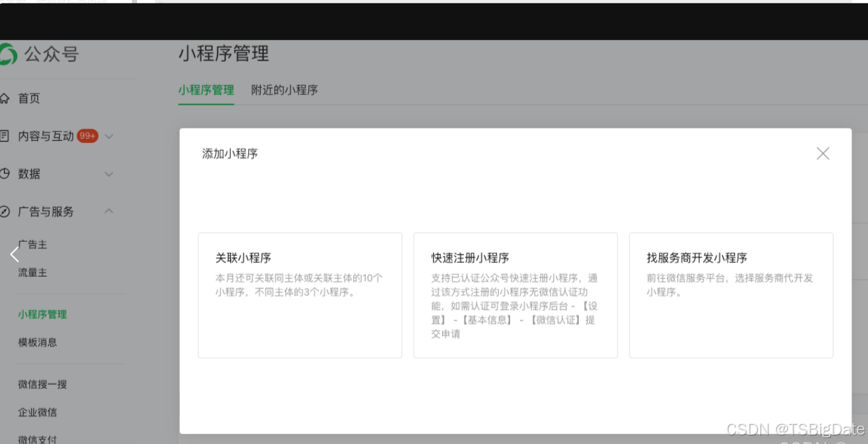Expand the 数据 chevron

point(109,174)
